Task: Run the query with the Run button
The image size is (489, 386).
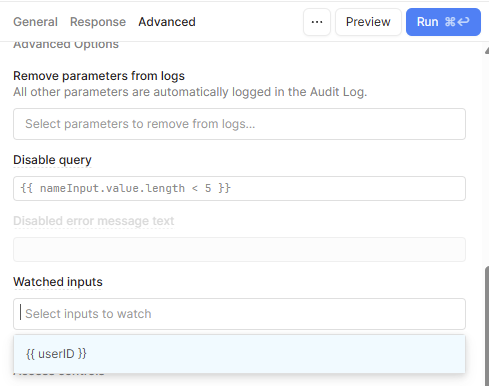Action: (443, 22)
